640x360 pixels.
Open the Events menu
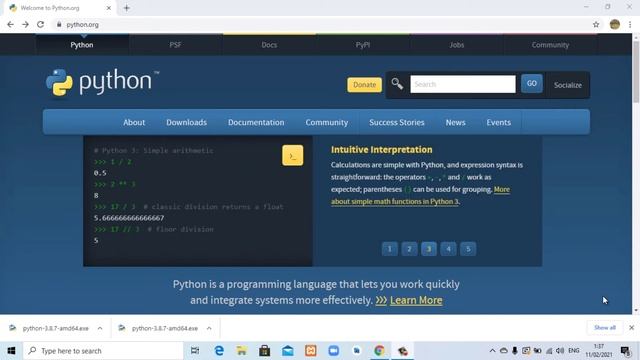(x=498, y=122)
